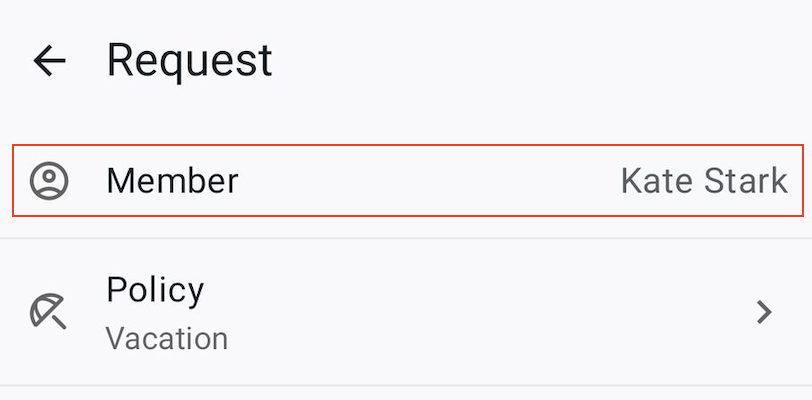Click the Policy umbrella icon
Viewport: 812px width, 400px height.
(49, 312)
